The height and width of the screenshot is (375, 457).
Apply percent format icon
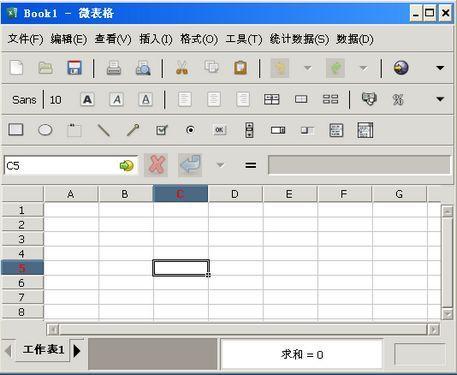pyautogui.click(x=398, y=99)
